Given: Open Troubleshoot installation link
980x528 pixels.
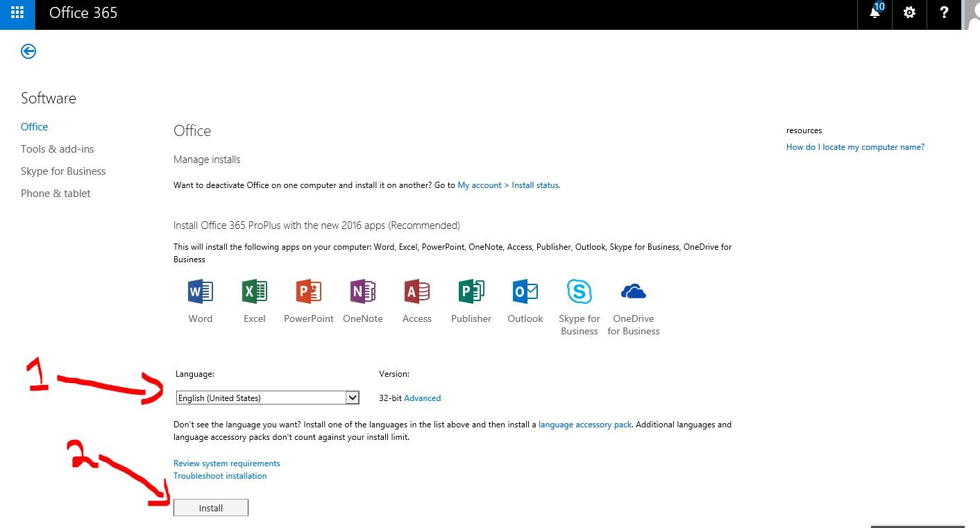Looking at the screenshot, I should pyautogui.click(x=220, y=476).
